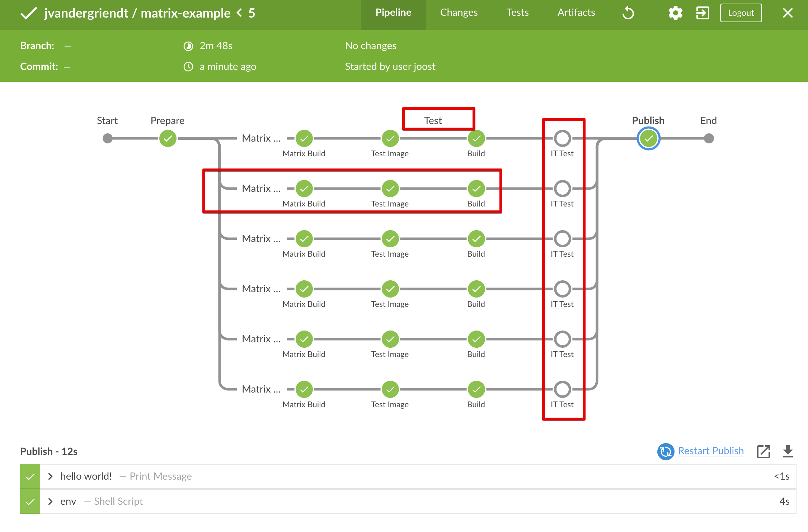Download the Publish stage log
Screen dimensions: 808x532
pos(788,452)
